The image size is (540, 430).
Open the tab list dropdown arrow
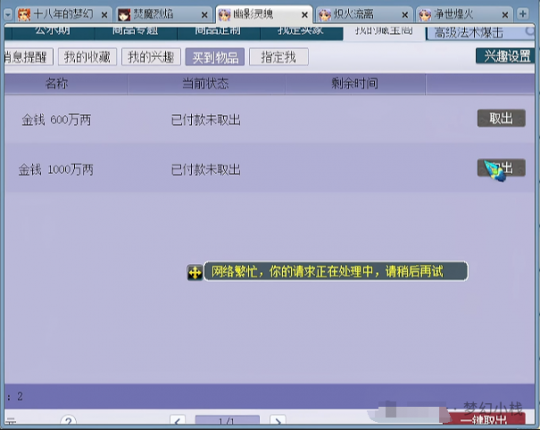pos(8,14)
